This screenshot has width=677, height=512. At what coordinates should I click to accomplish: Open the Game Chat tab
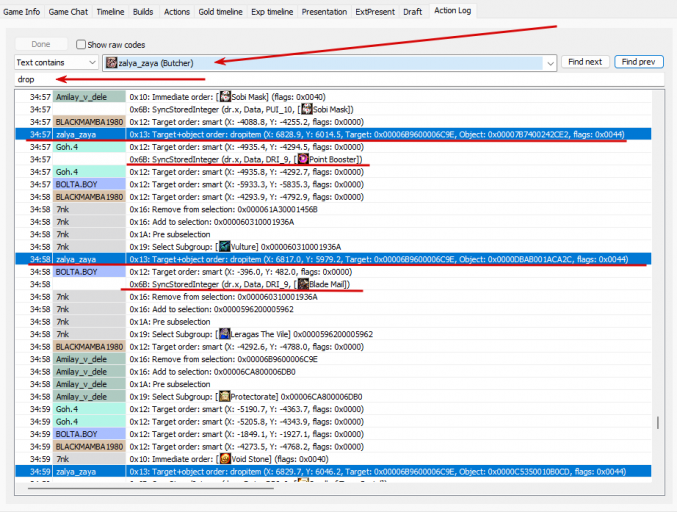click(x=68, y=12)
